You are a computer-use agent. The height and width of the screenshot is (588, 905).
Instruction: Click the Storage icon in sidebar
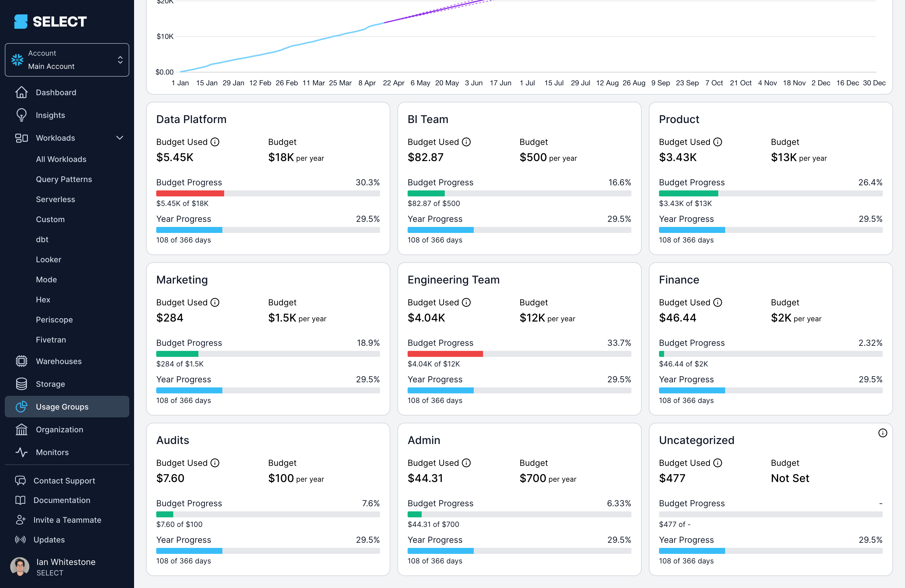(x=20, y=384)
